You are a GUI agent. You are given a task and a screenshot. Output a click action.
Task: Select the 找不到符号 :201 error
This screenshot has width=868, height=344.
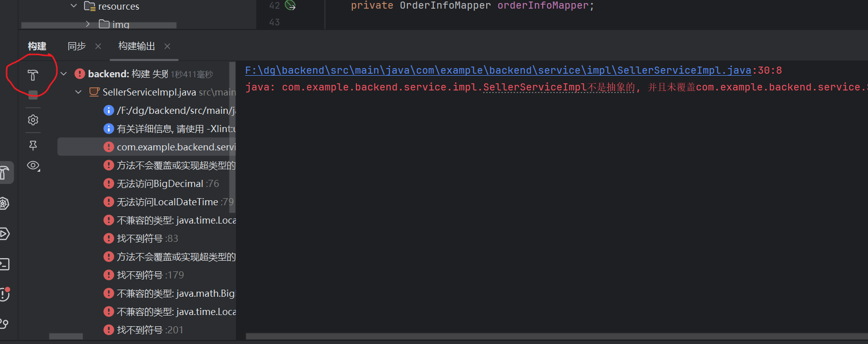146,330
